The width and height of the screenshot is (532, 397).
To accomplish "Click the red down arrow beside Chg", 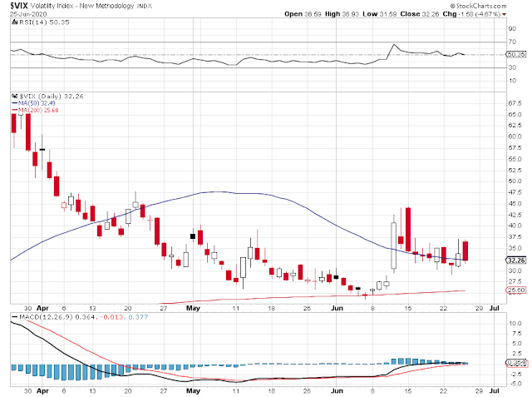I will pos(505,14).
